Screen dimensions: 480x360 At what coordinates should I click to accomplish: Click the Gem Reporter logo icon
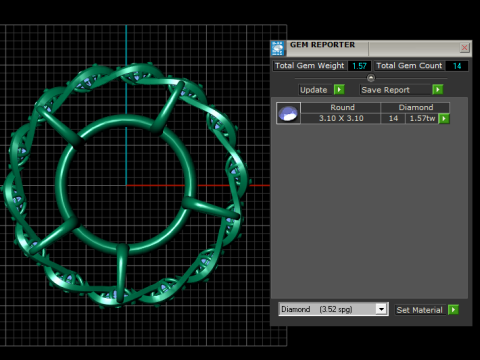coord(277,48)
